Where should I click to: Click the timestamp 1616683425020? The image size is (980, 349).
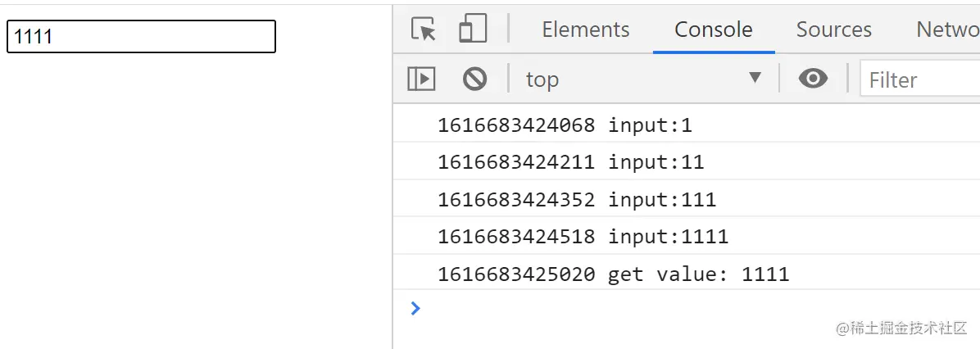click(516, 274)
